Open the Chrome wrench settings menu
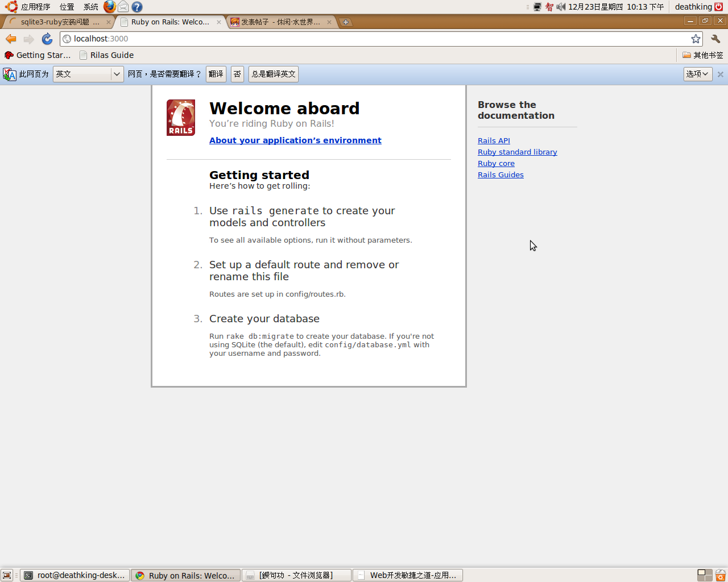The height and width of the screenshot is (582, 728). pyautogui.click(x=715, y=39)
